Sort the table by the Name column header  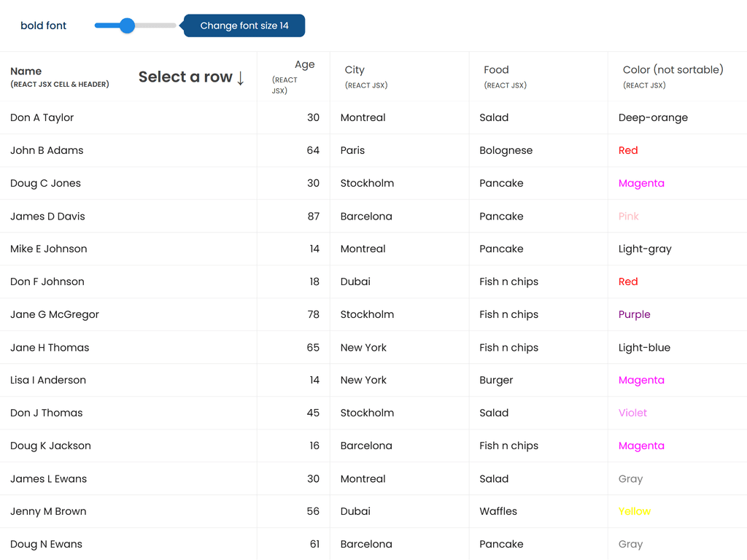click(x=26, y=71)
